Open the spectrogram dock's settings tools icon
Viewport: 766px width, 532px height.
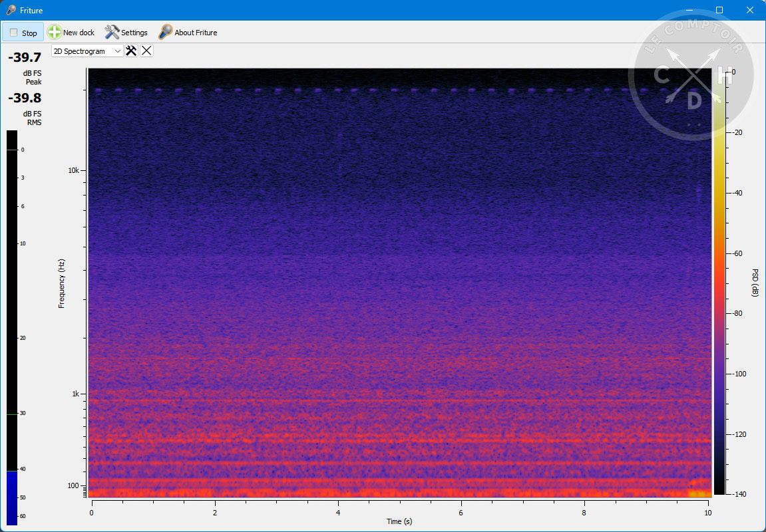[x=131, y=51]
